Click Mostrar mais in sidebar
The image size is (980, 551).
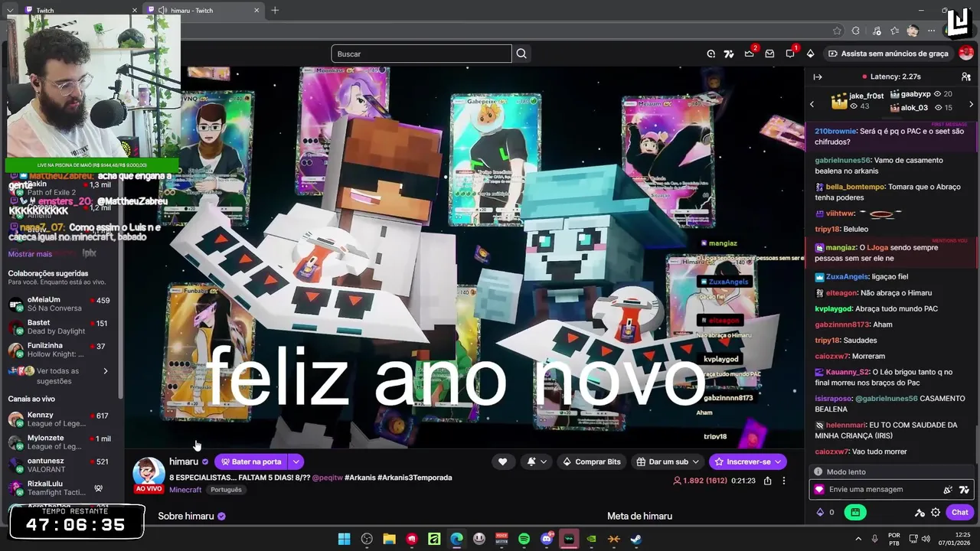[30, 254]
